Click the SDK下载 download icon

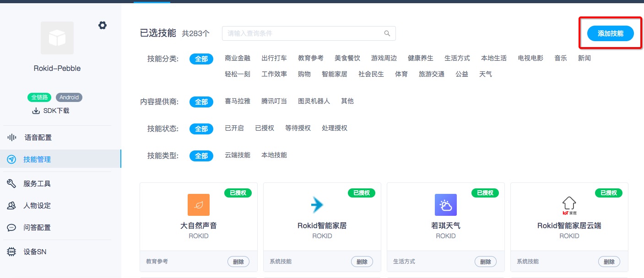(36, 111)
